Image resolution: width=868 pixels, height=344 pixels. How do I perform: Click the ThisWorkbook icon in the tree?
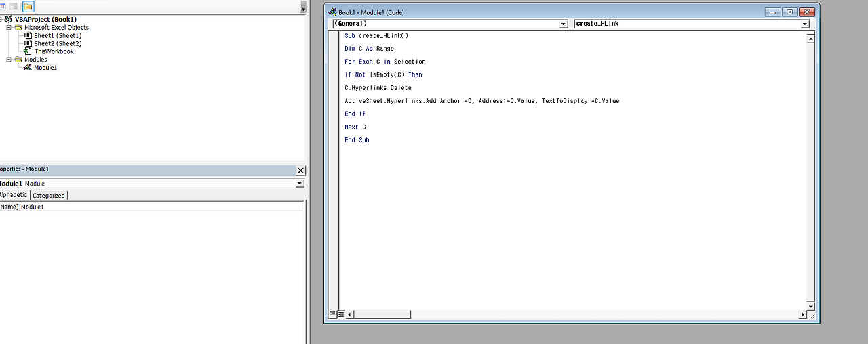click(x=28, y=51)
